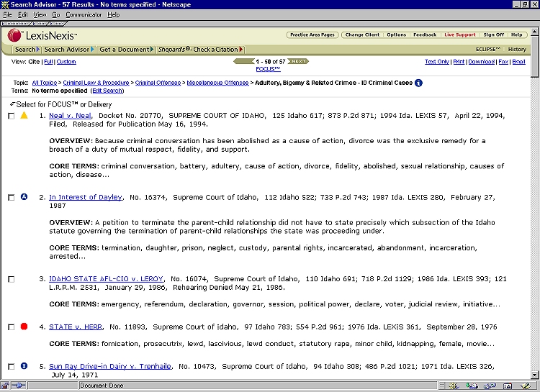
Task: Open the Composer icon in the component bar
Action: 525,386
